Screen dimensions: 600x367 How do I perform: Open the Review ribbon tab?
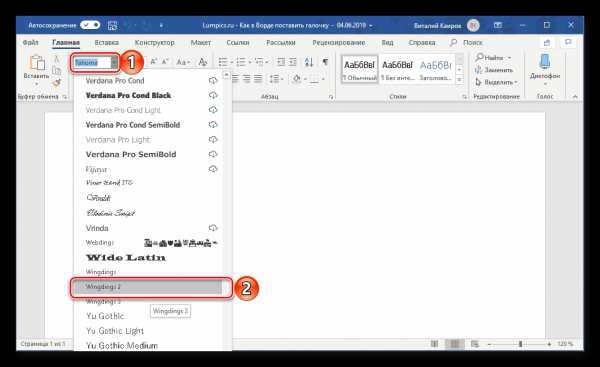click(x=339, y=42)
